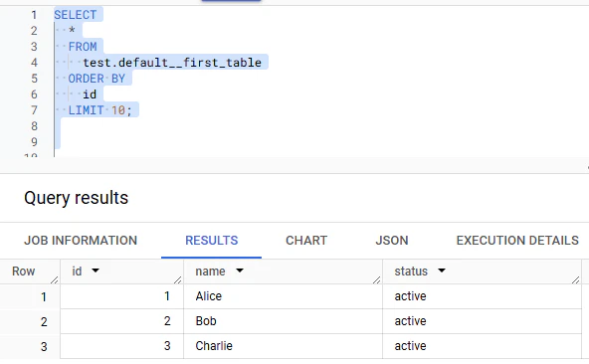
Task: Select the status cell in Bob's row
Action: [482, 321]
